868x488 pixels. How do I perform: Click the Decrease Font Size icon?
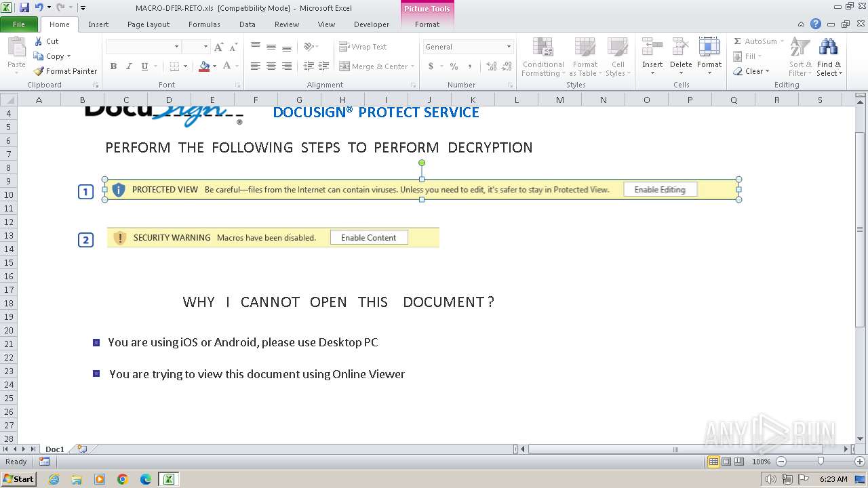(233, 47)
